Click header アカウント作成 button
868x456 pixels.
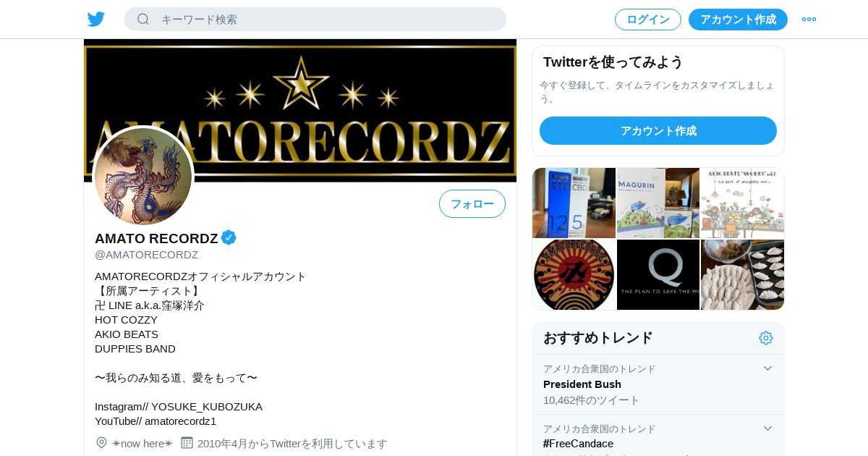[738, 20]
